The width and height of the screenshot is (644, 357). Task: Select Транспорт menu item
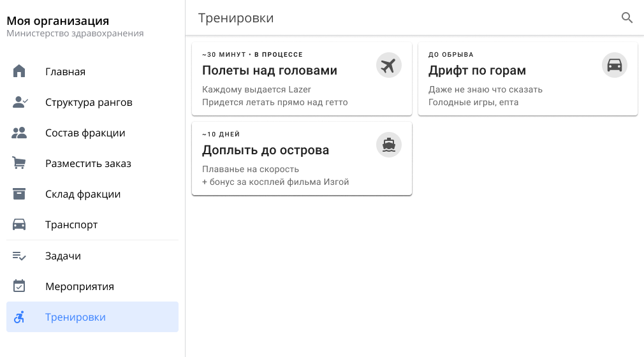pyautogui.click(x=71, y=225)
